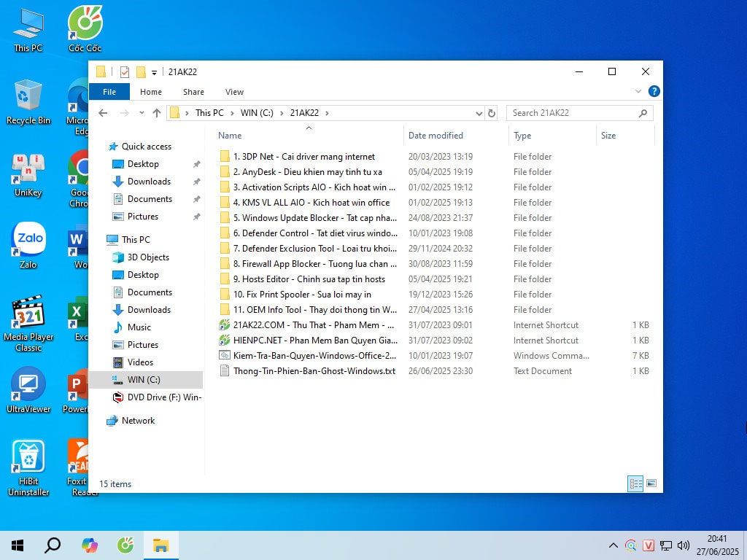
Task: Open the address bar history dropdown
Action: [479, 113]
